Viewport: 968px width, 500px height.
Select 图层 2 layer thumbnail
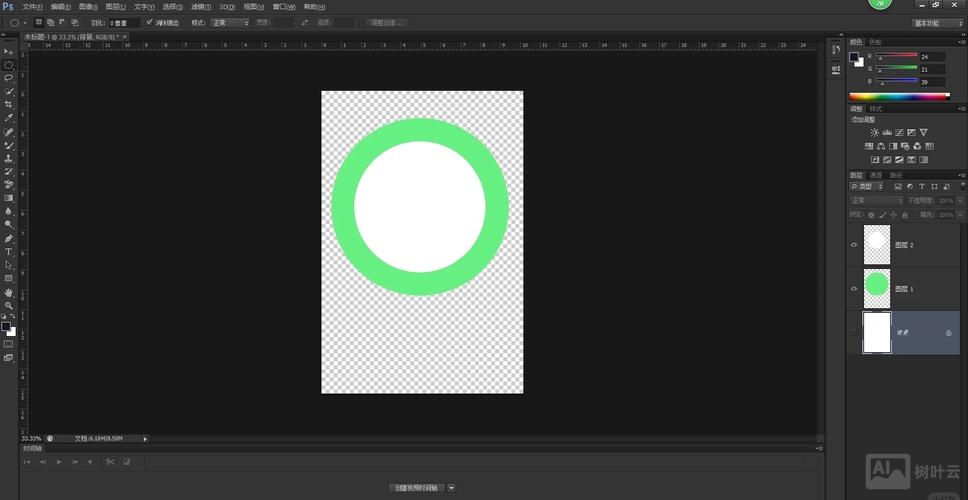tap(877, 244)
